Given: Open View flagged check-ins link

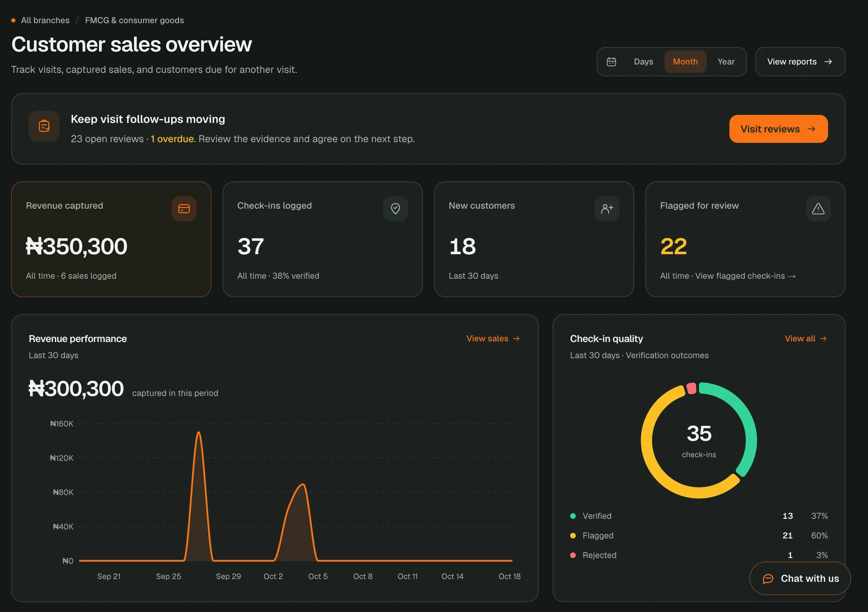Looking at the screenshot, I should [x=745, y=276].
